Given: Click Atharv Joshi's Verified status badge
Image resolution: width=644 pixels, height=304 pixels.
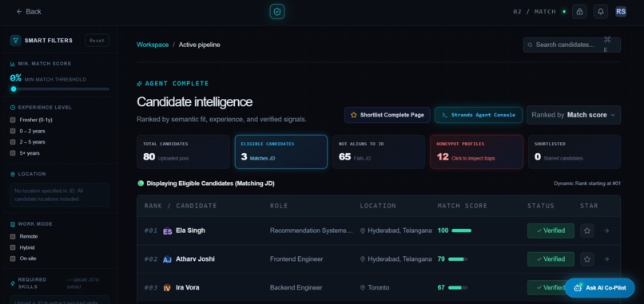Looking at the screenshot, I should pos(551,259).
